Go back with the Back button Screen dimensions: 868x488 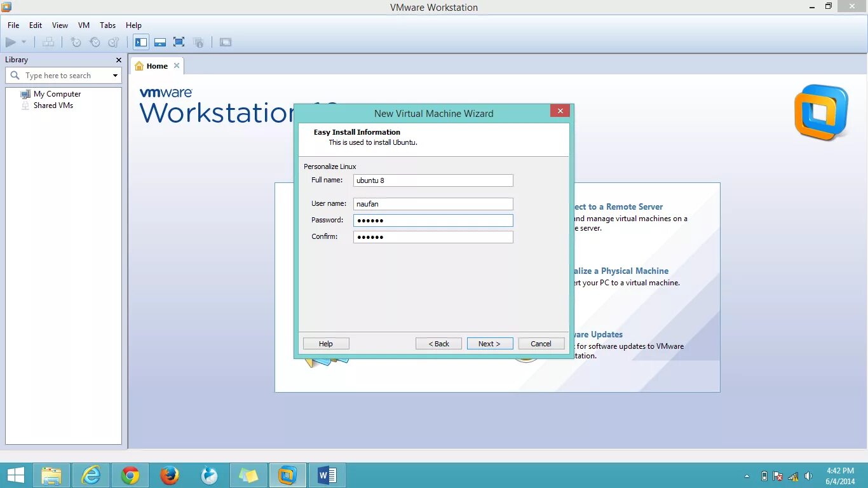(x=438, y=344)
